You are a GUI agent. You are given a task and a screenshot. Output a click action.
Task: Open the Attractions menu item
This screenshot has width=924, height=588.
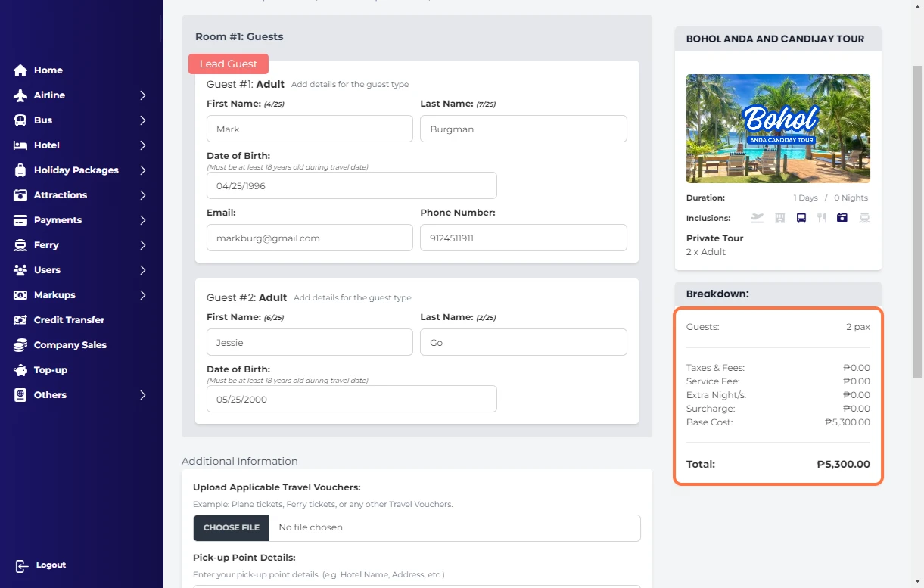coord(61,195)
